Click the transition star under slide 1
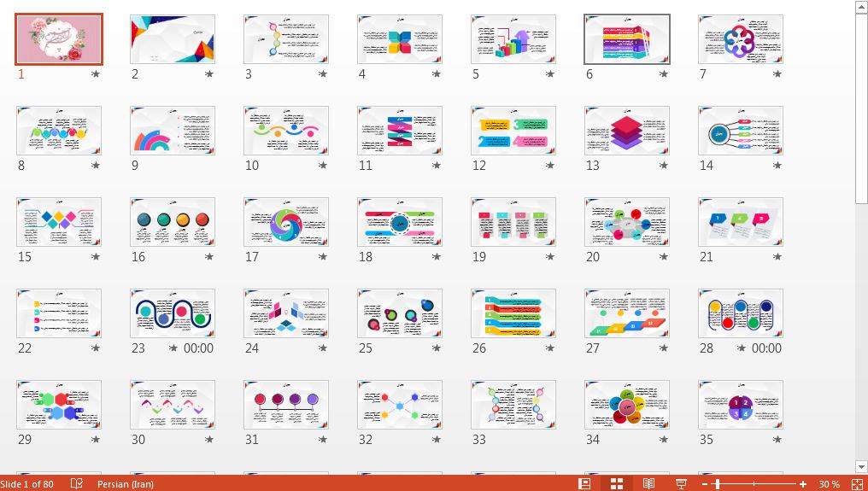Screen dimensions: 868x491 (x=95, y=74)
